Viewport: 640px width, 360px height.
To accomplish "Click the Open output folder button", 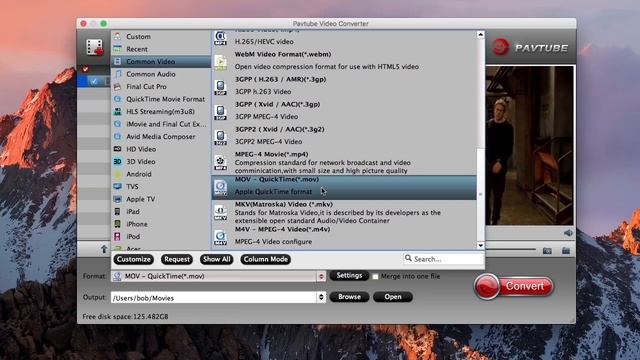I will (x=393, y=297).
